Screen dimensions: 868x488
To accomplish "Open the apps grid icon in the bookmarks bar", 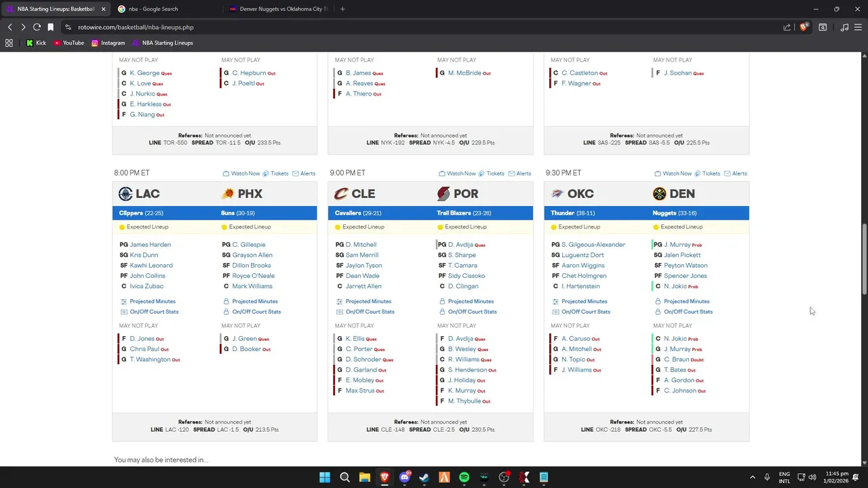I will point(9,43).
